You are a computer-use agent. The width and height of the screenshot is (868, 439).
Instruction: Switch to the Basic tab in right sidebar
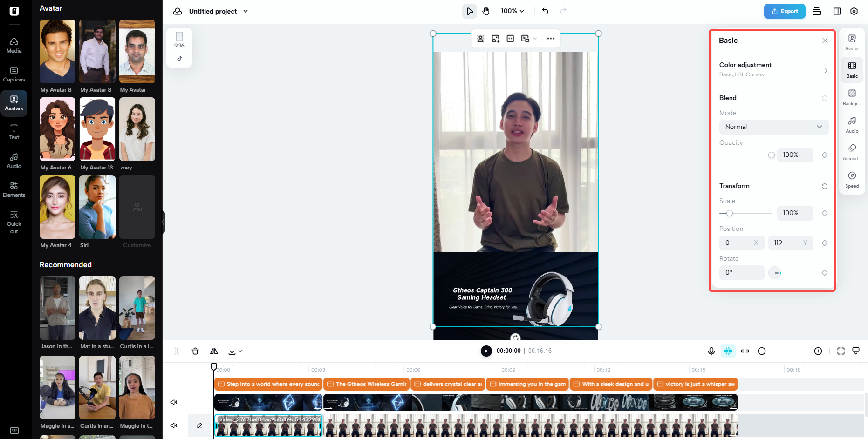852,70
